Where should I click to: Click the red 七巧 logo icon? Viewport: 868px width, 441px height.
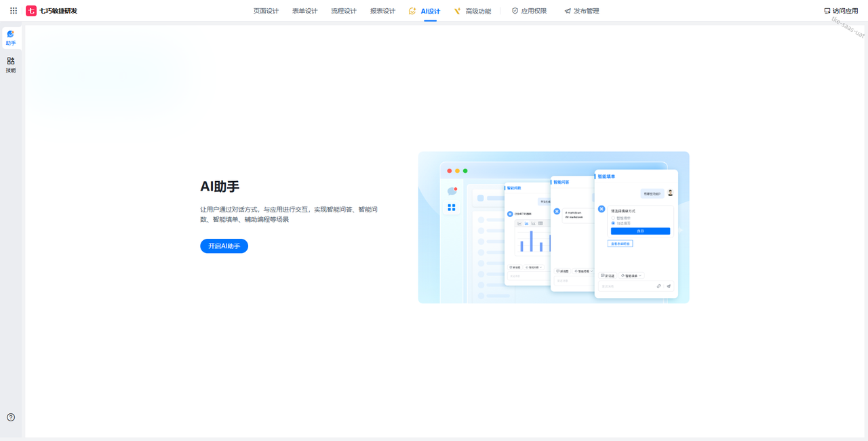pos(31,11)
